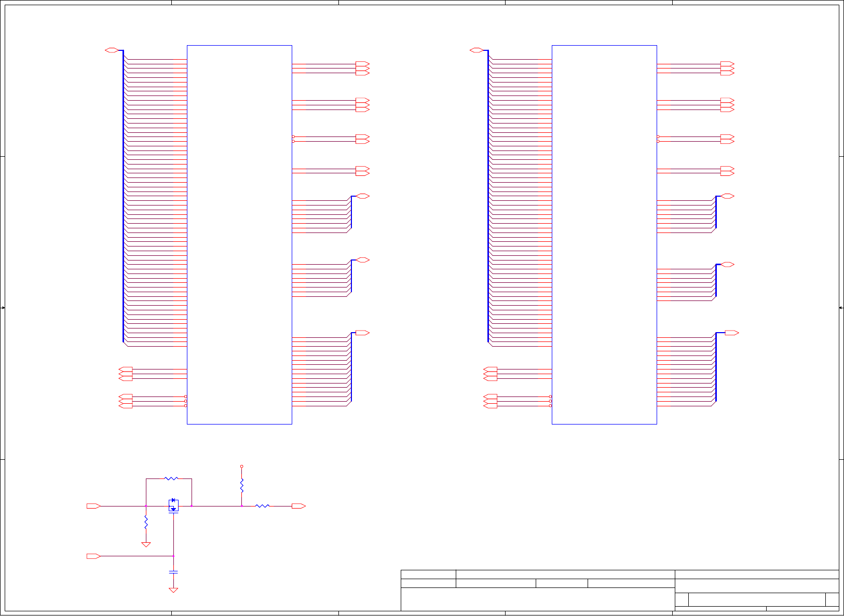Click the ground symbol beneath the capacitor

pos(173,590)
